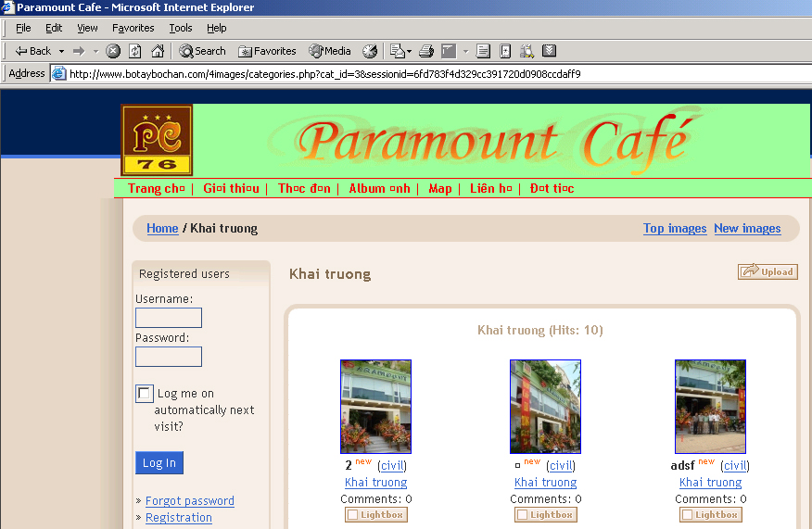Open the Tools menu
Screen dimensions: 812x529
pos(181,28)
